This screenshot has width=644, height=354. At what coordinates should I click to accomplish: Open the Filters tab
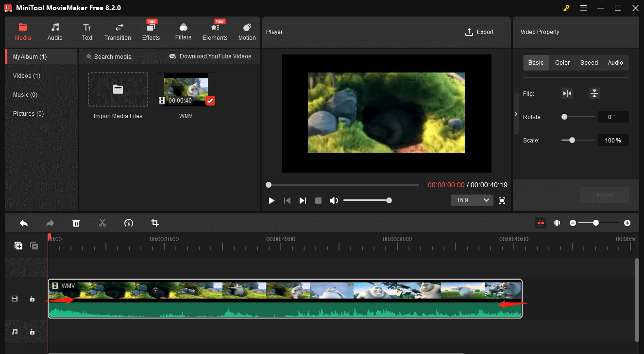[x=183, y=32]
